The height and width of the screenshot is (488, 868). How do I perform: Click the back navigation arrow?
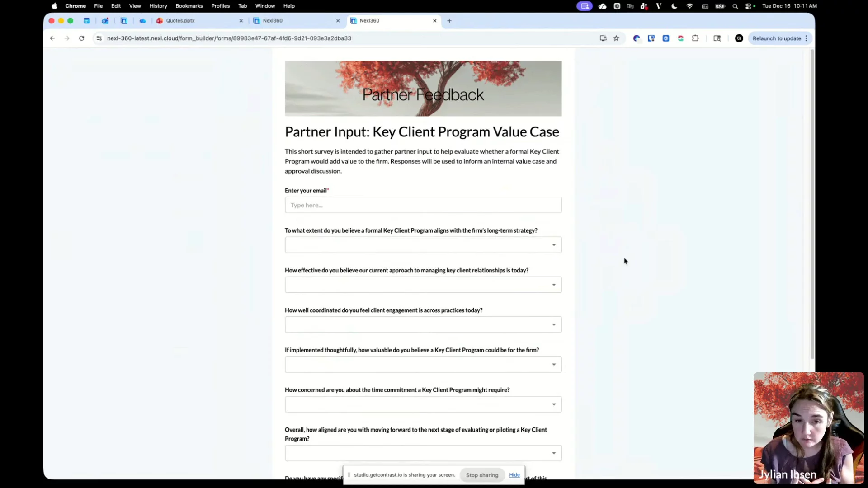coord(52,38)
